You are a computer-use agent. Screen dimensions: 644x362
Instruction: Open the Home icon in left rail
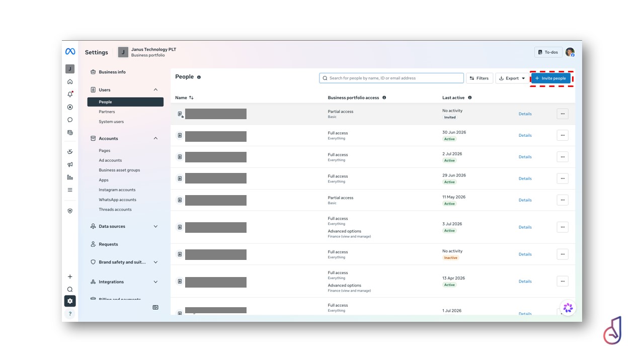pos(70,81)
